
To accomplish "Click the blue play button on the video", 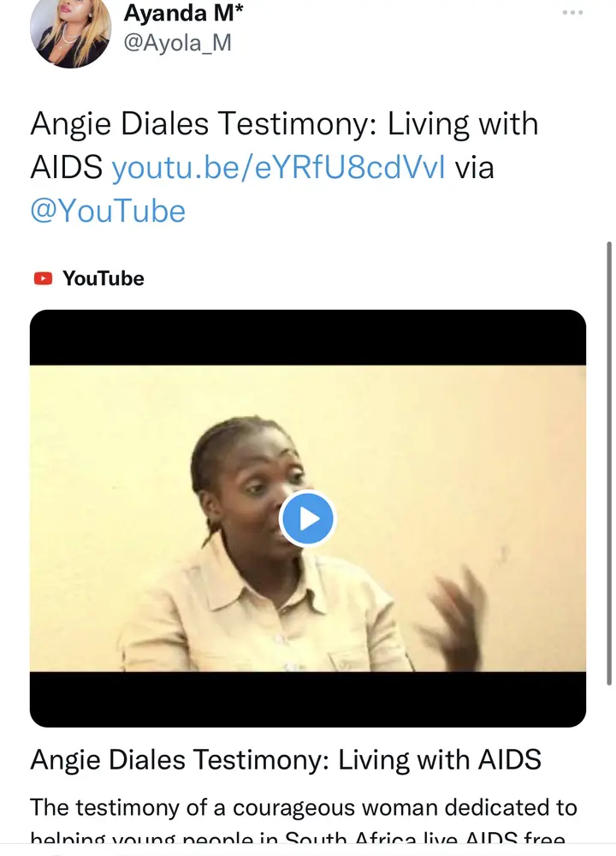I will (x=307, y=519).
